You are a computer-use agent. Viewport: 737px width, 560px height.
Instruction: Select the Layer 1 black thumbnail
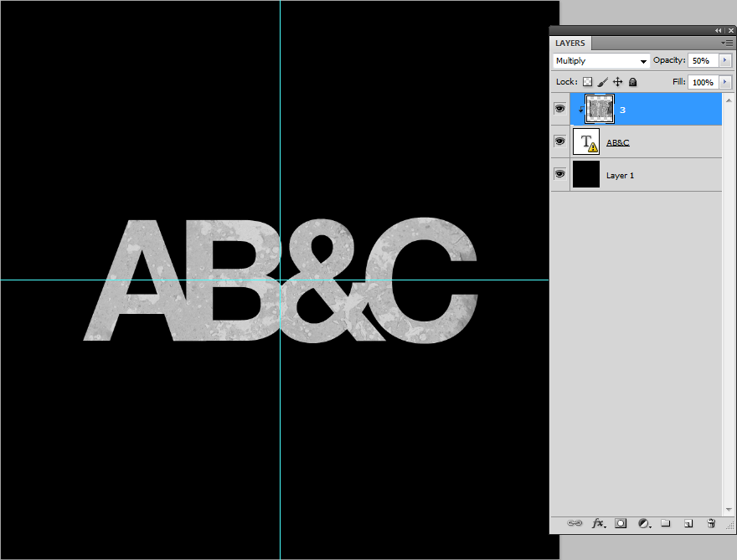point(586,175)
